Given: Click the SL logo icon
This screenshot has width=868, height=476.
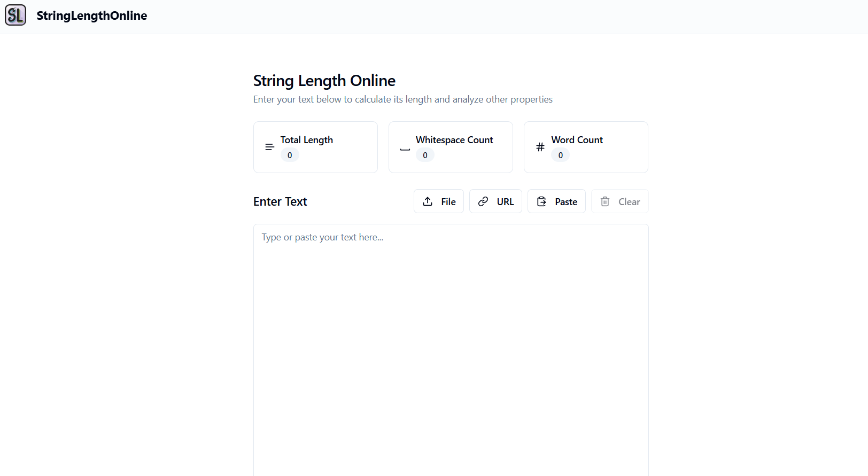Looking at the screenshot, I should pos(15,15).
